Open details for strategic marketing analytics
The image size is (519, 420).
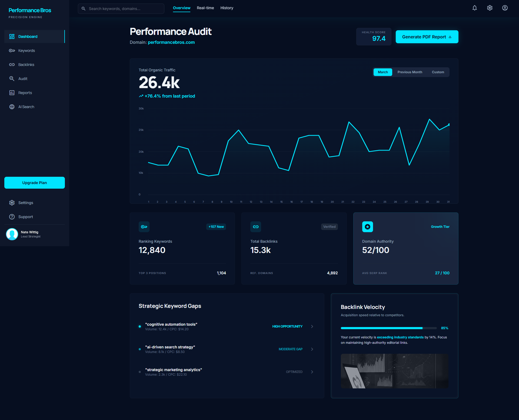[x=312, y=372]
